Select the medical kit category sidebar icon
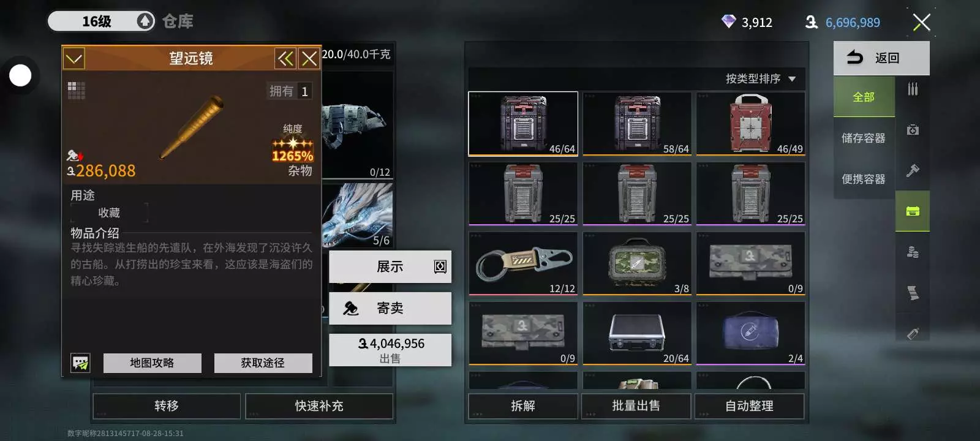The image size is (980, 441). 913,130
